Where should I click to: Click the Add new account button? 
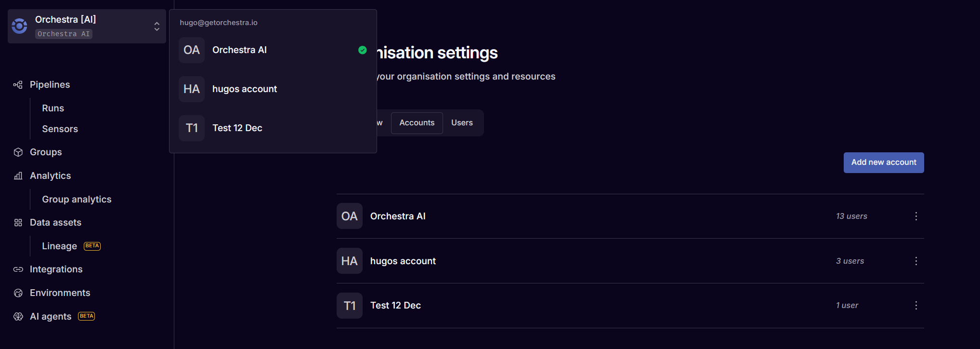tap(883, 162)
